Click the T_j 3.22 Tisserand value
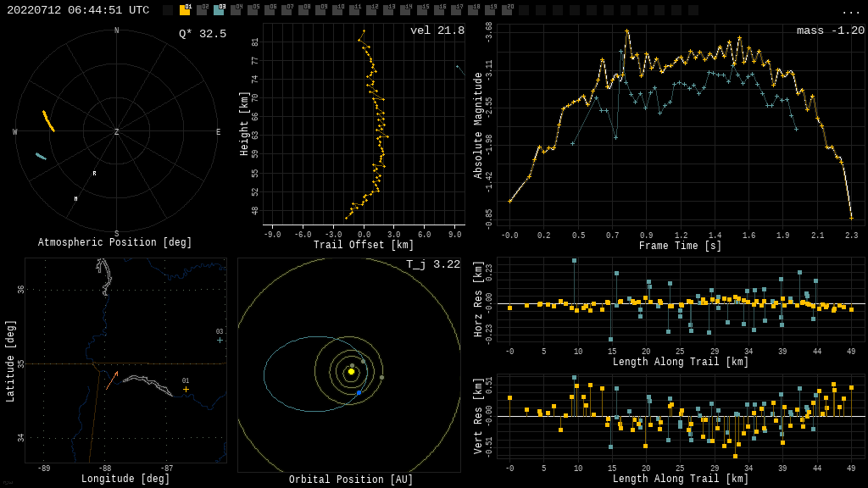 tap(432, 264)
